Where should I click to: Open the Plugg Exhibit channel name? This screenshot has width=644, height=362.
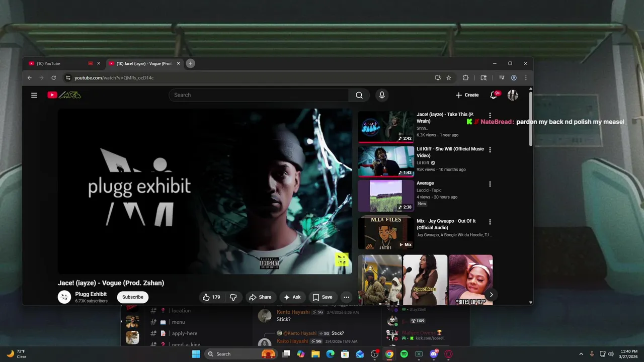[91, 294]
